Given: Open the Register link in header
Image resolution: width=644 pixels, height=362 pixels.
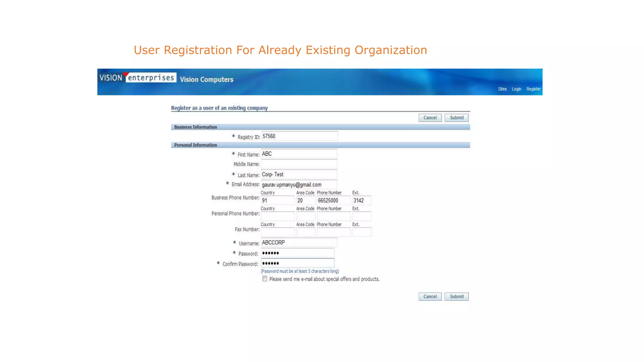Looking at the screenshot, I should (x=534, y=89).
